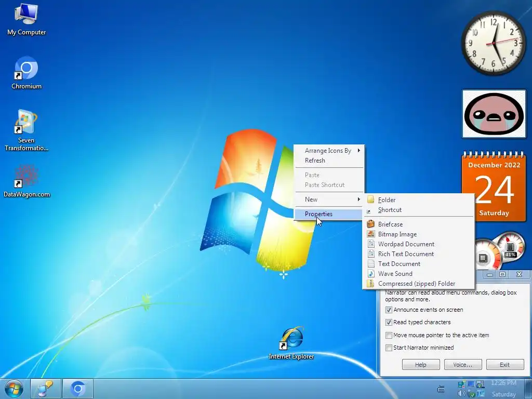Click the December 2022 calendar gadget

pos(494,186)
